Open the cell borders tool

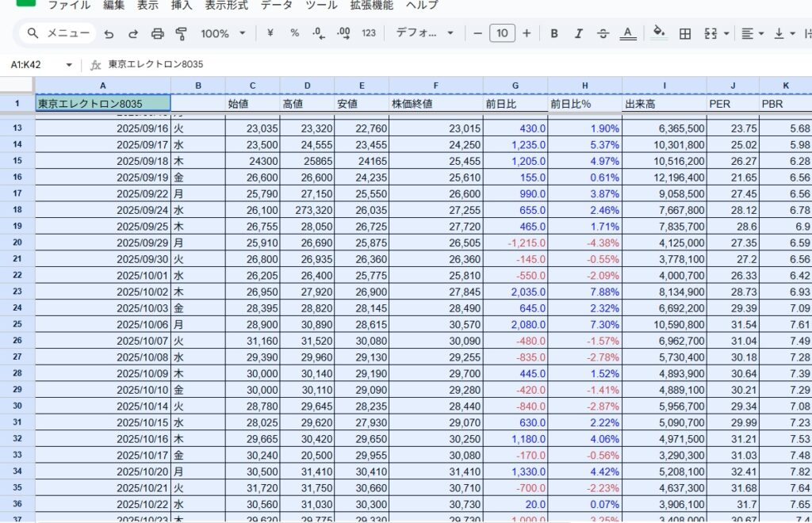pos(685,33)
